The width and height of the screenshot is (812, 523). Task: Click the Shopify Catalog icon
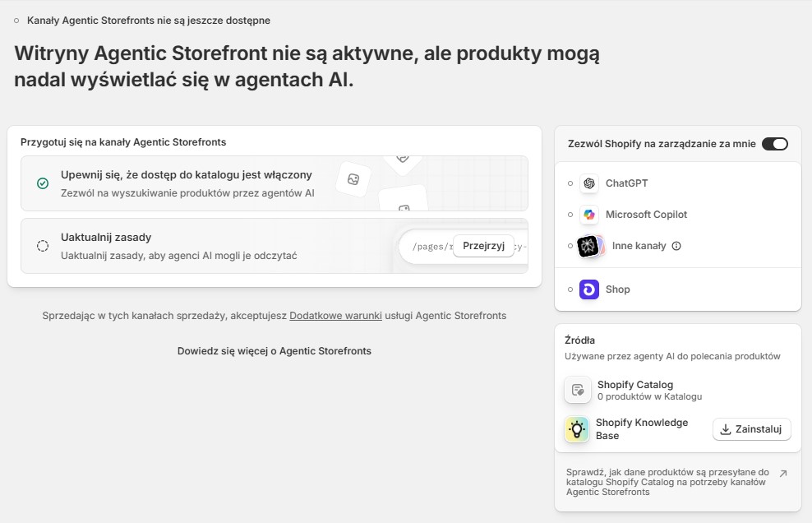coord(578,390)
